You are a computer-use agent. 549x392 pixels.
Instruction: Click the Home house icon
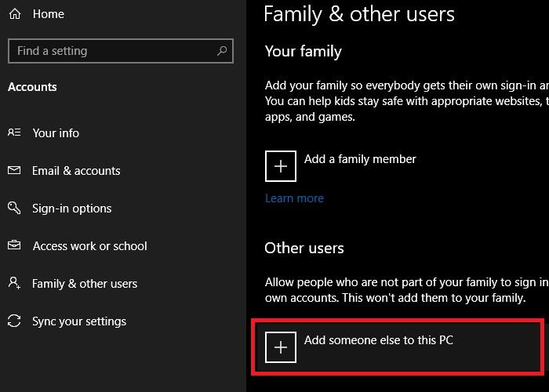pos(15,13)
